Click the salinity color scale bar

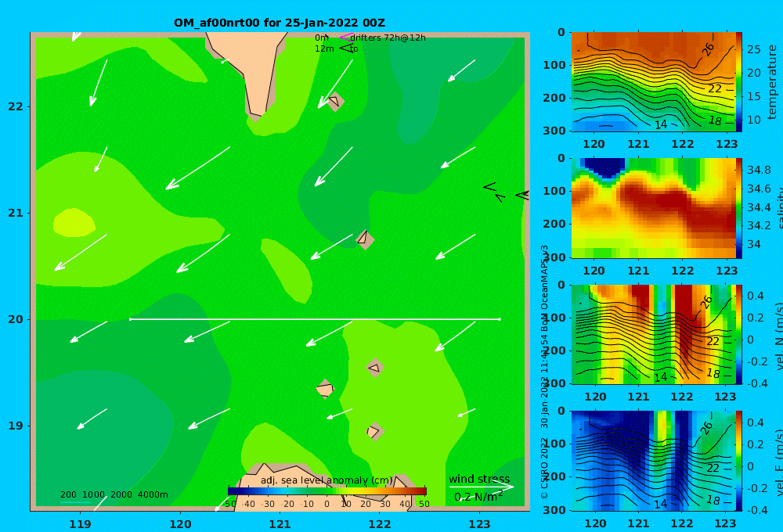tap(739, 208)
